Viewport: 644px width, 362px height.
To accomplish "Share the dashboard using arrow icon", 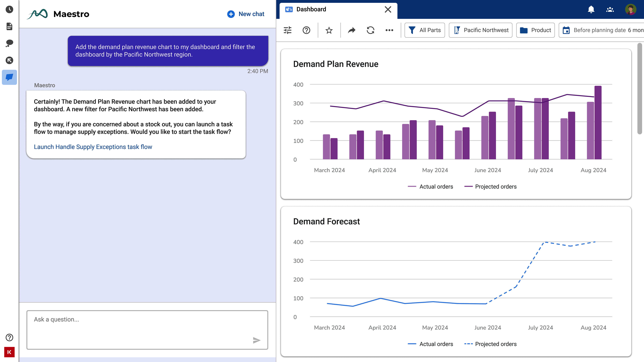I will [x=351, y=30].
